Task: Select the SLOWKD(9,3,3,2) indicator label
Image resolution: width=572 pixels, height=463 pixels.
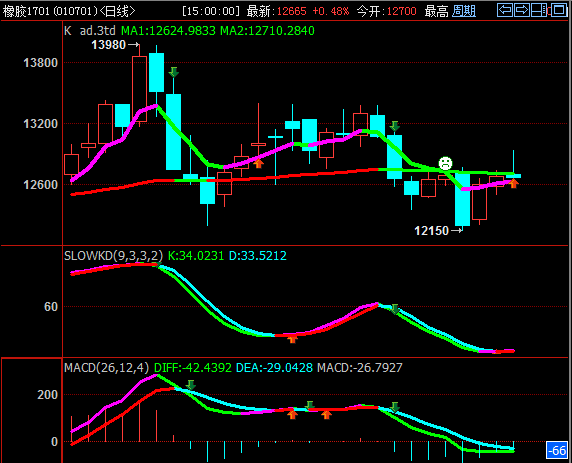Action: point(113,255)
